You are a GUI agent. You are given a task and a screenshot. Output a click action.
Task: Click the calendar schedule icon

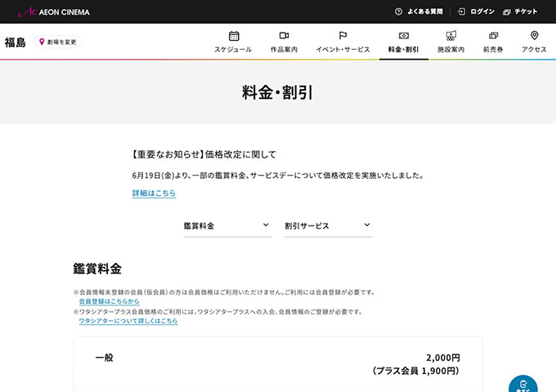(x=234, y=36)
